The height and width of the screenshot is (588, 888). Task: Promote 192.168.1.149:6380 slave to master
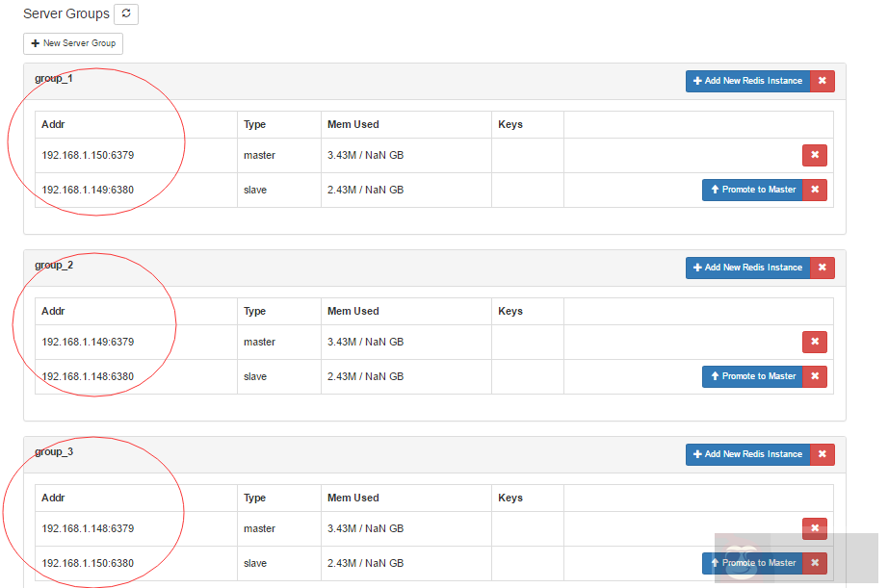[752, 190]
